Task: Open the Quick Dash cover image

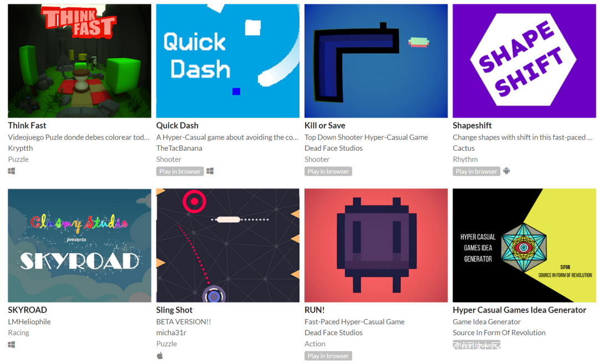Action: pos(228,61)
